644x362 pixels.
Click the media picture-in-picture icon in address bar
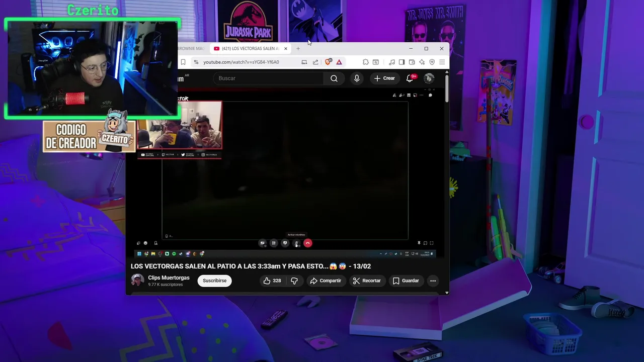tap(304, 62)
